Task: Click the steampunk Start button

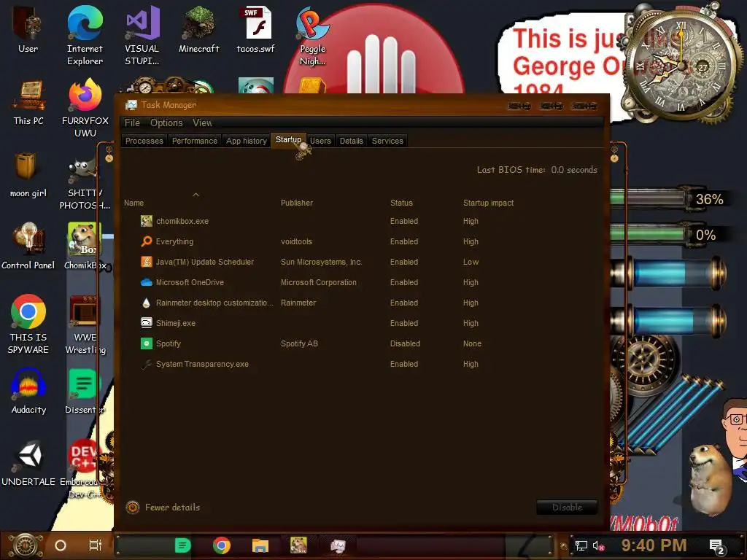Action: coord(26,545)
